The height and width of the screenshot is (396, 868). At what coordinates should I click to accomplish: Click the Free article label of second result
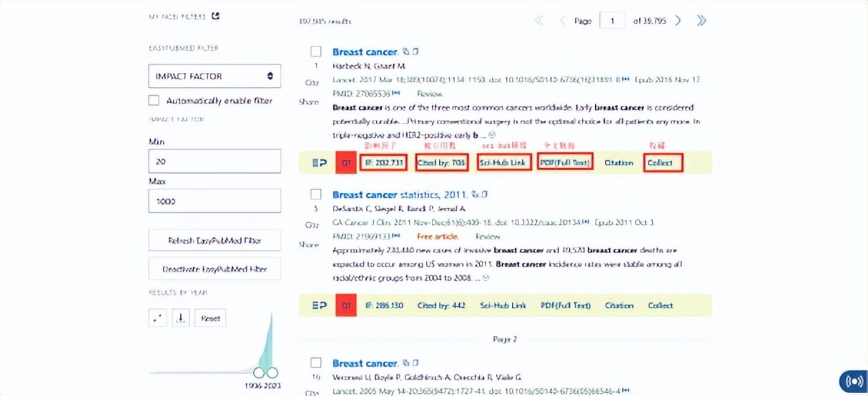pyautogui.click(x=439, y=237)
